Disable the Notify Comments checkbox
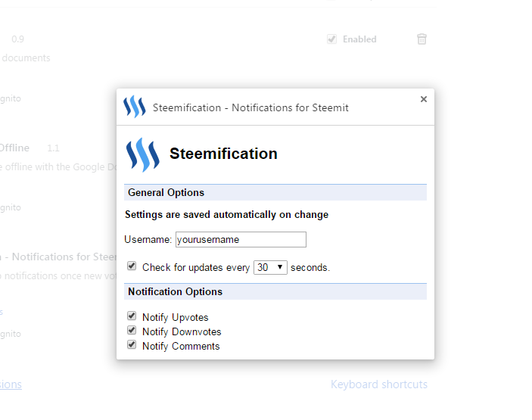 (x=132, y=345)
